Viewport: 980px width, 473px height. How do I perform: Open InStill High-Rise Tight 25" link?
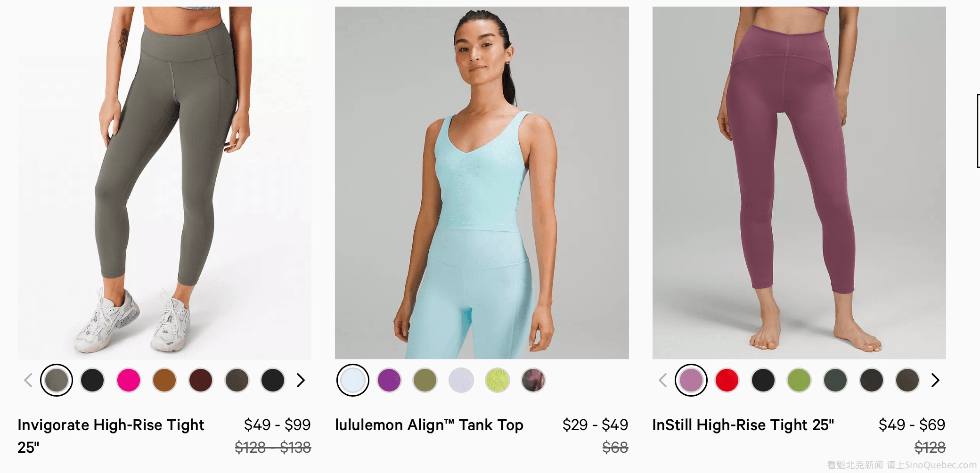pyautogui.click(x=743, y=425)
